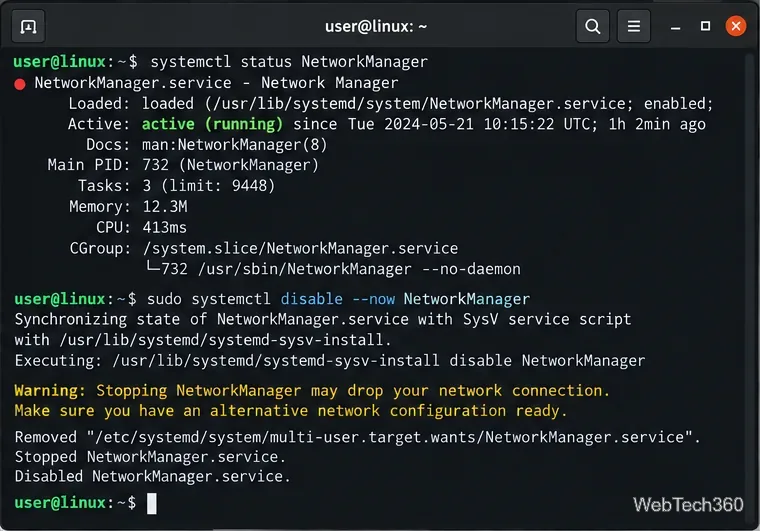Screen dimensions: 760x531
Task: Click the "Executing: /usr/lib/systemd/systemd-sysv-install disable" line
Action: [x=330, y=361]
